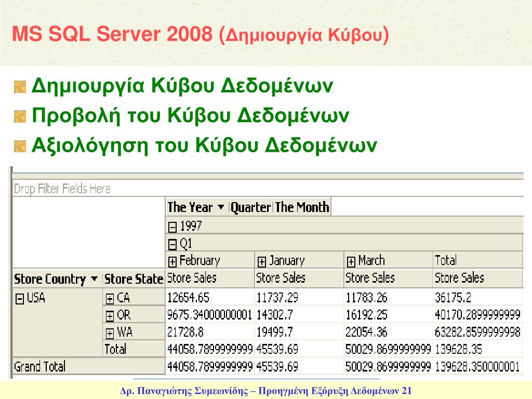Collapse the 1997 year node
532x399 pixels.
(x=172, y=227)
